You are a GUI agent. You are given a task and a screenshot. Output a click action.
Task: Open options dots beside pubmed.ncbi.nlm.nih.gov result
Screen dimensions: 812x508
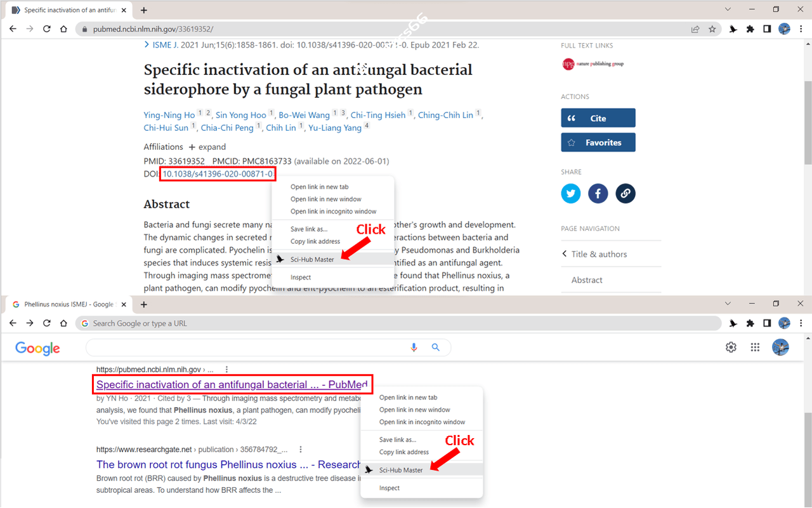coord(226,369)
